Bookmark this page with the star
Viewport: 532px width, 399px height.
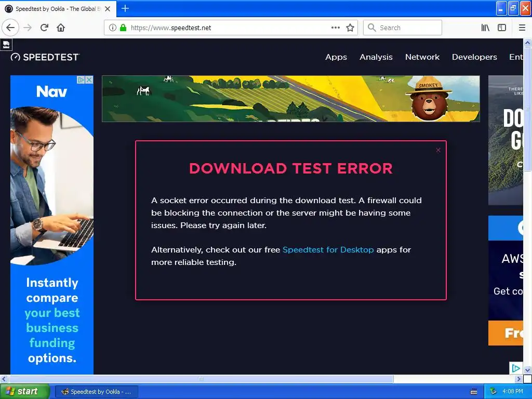[350, 28]
